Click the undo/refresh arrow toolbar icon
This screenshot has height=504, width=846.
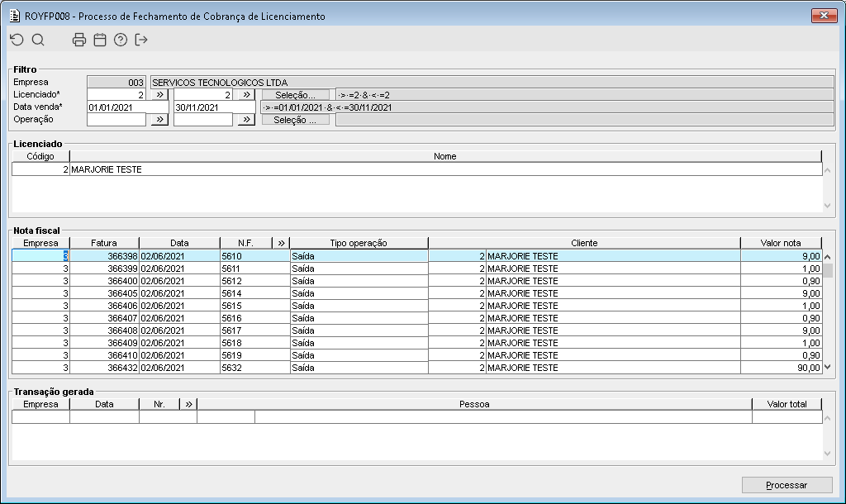pos(17,40)
